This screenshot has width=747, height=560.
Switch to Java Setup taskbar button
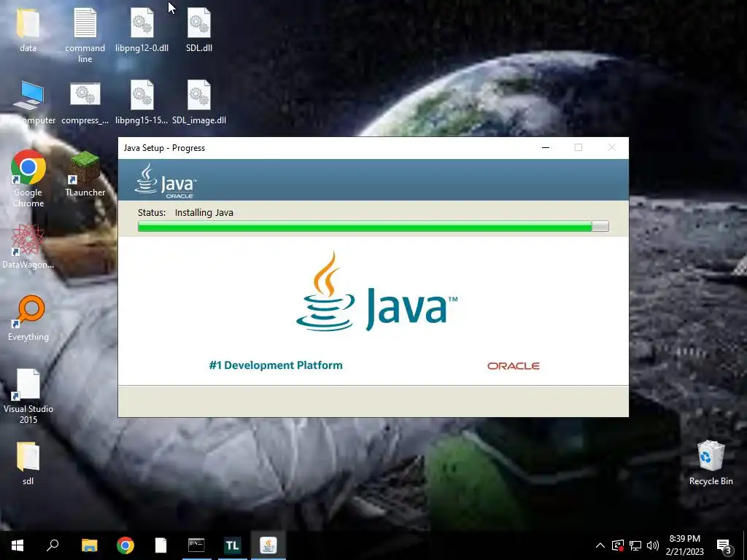(x=268, y=545)
